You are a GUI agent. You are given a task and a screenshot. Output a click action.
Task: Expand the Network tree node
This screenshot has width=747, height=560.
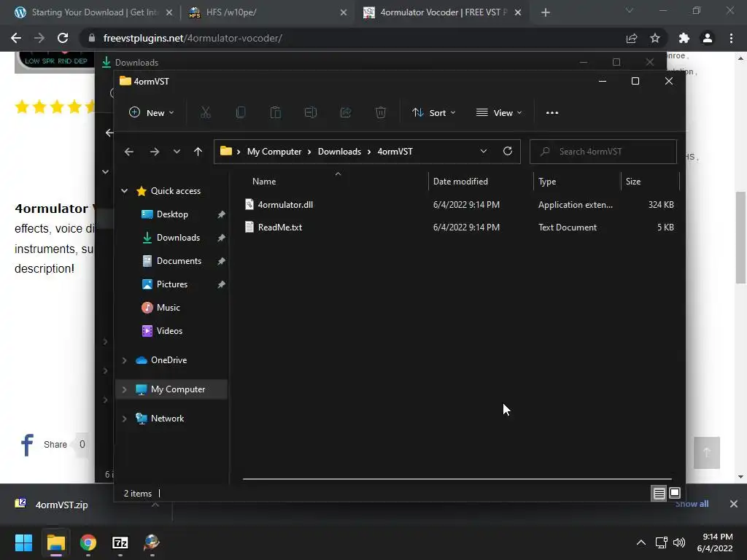pyautogui.click(x=124, y=419)
